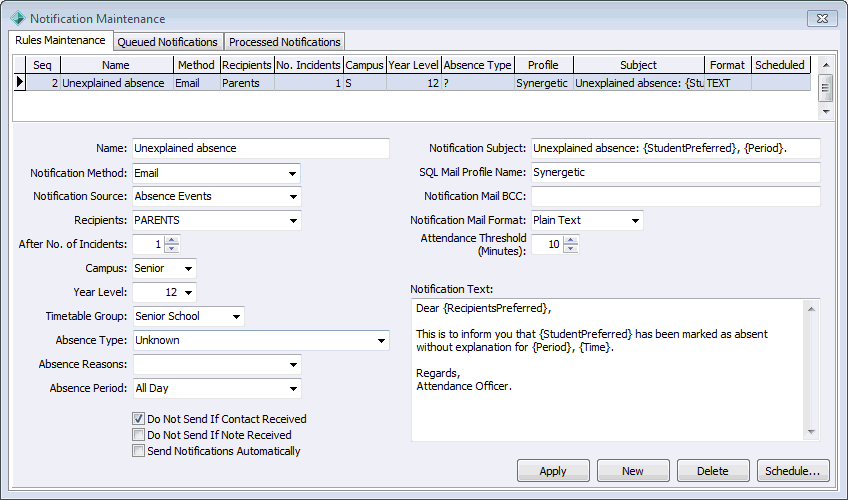
Task: Enable Do Not Send If Note Received
Action: (x=138, y=435)
